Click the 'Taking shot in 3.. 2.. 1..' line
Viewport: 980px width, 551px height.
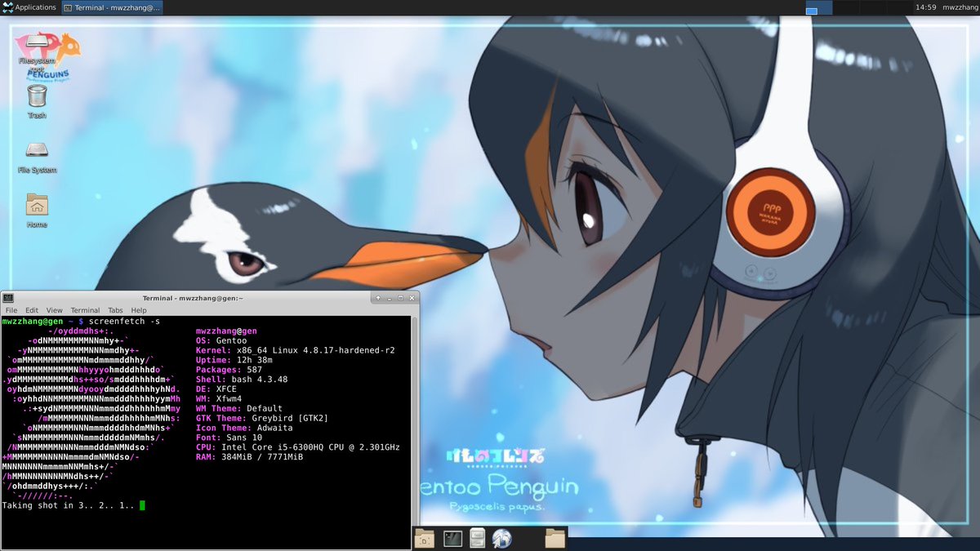coord(68,505)
